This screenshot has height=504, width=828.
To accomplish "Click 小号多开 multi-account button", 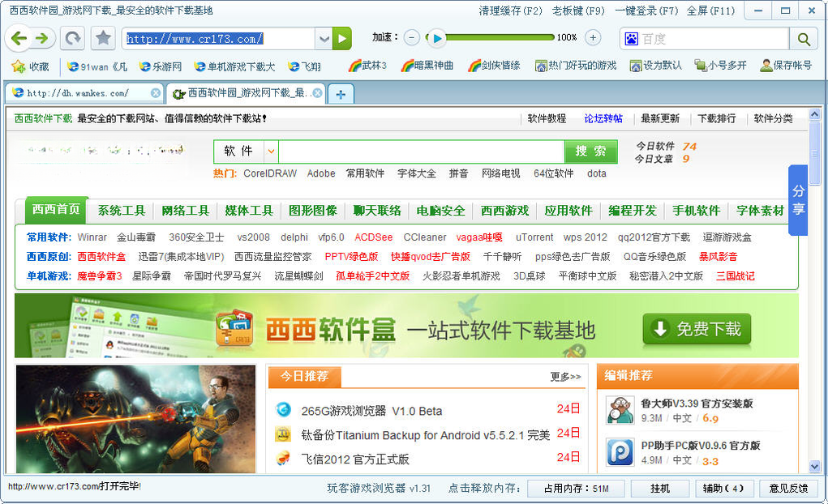I will 720,66.
